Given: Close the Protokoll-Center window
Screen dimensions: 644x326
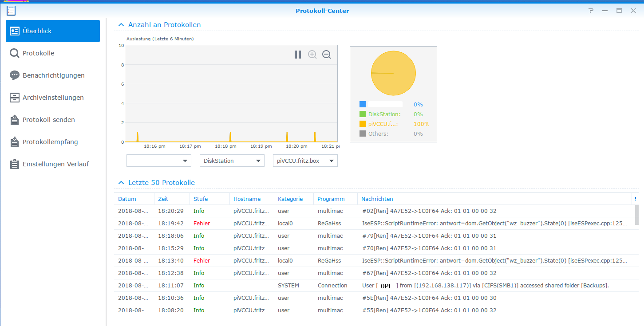Looking at the screenshot, I should [633, 11].
